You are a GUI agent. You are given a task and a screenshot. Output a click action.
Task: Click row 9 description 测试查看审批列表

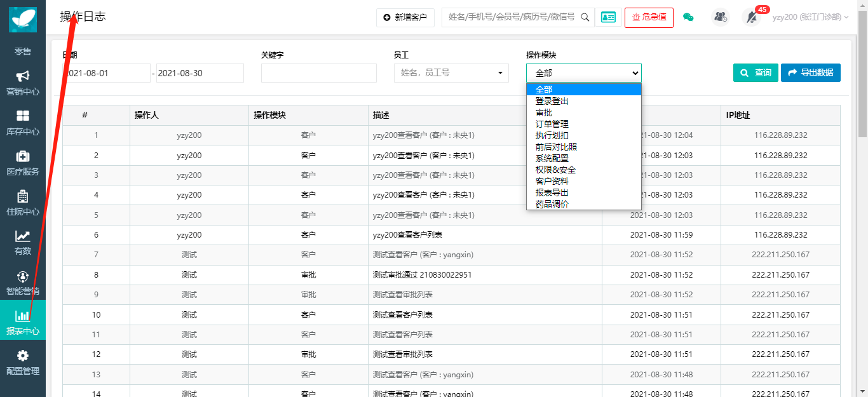point(403,295)
